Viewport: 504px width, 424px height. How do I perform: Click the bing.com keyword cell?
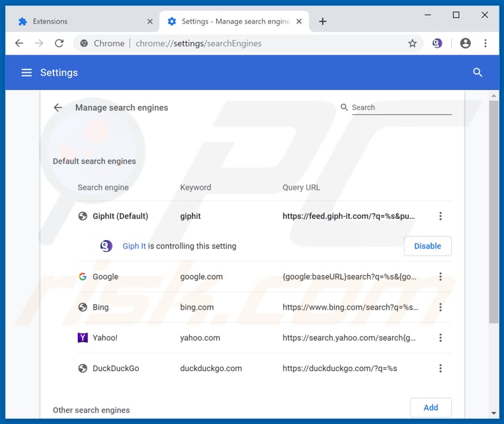tap(196, 307)
